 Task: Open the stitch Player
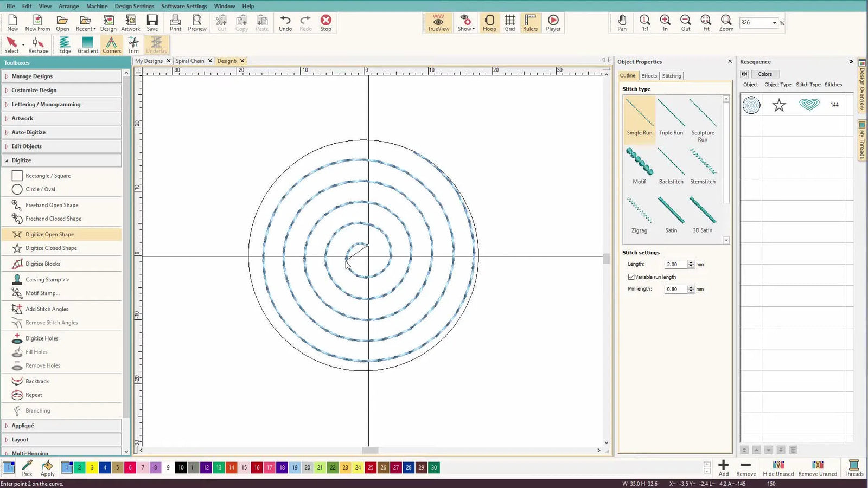[x=553, y=23]
